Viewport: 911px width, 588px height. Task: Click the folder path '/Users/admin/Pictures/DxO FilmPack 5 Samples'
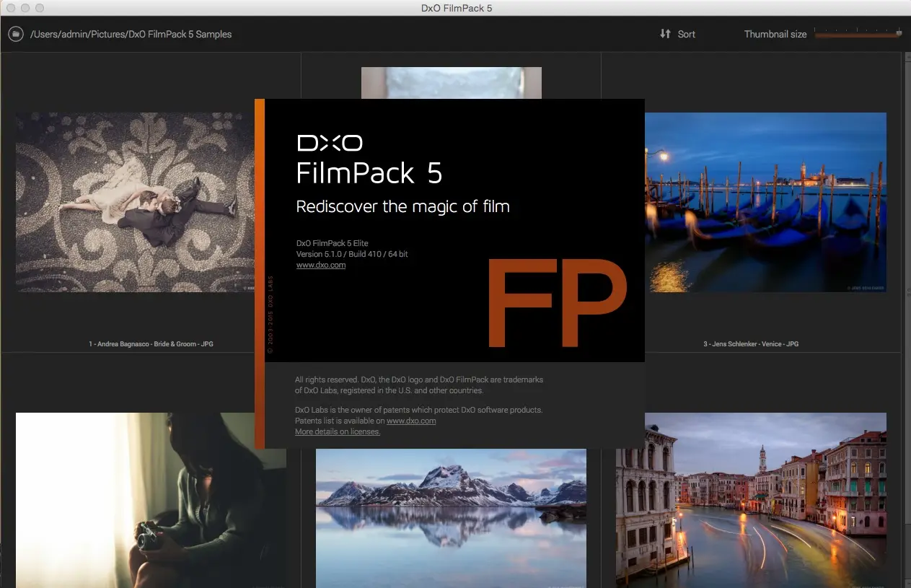[x=131, y=34]
